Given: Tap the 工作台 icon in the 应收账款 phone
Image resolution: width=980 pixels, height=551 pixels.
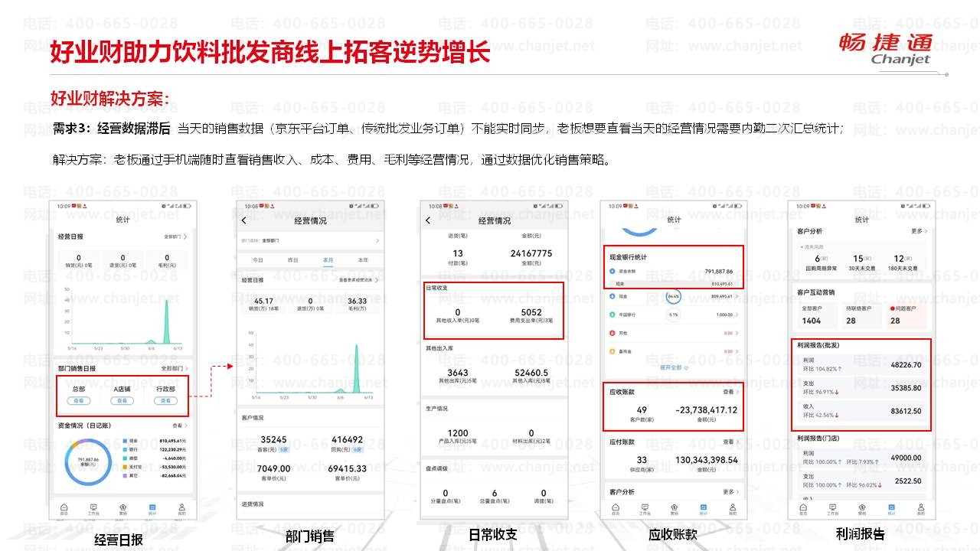Looking at the screenshot, I should (645, 508).
